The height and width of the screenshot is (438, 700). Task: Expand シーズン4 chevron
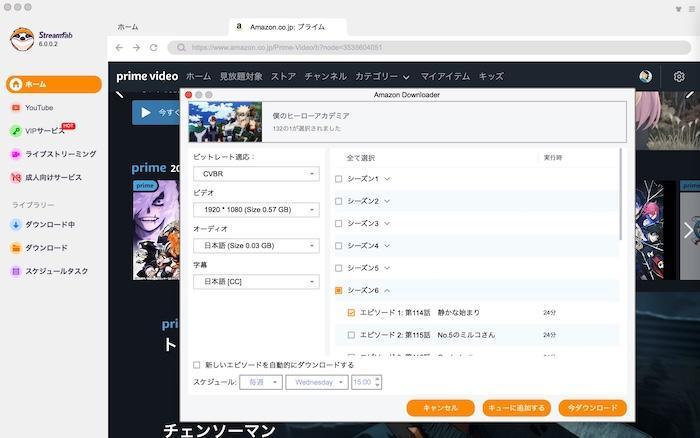(x=387, y=246)
